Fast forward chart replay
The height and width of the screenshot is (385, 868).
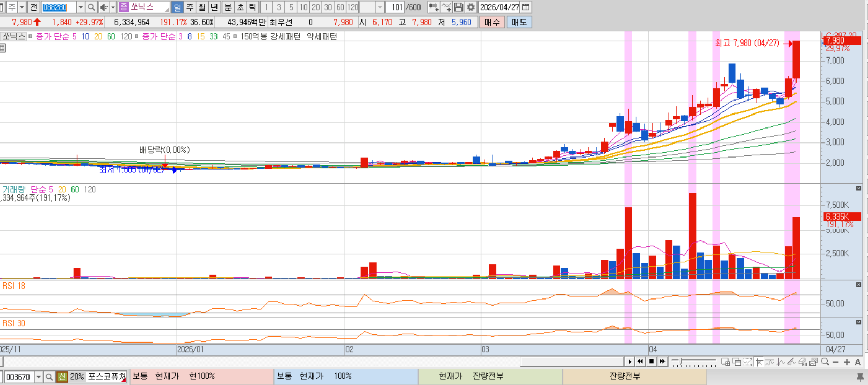click(662, 361)
